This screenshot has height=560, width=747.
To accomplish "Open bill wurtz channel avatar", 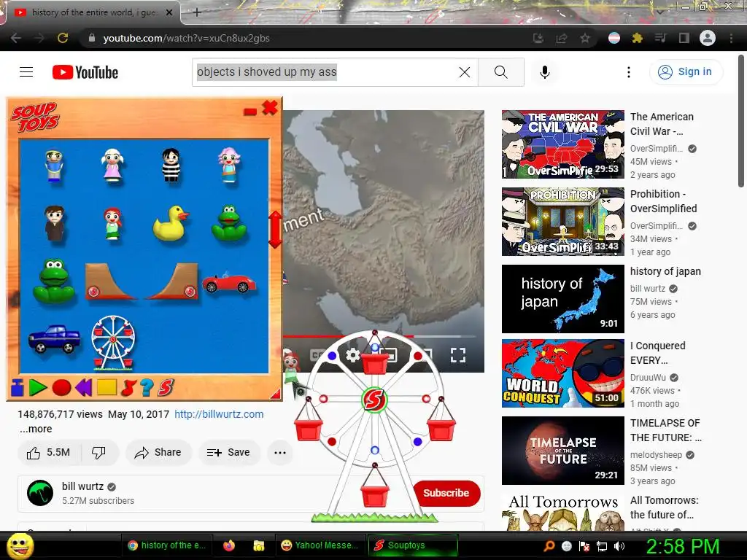I will [x=40, y=493].
